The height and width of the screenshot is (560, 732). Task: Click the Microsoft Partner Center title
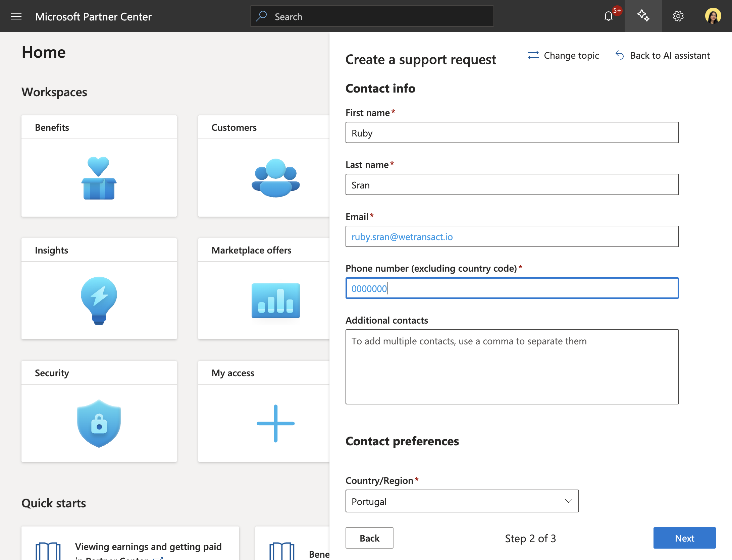coord(93,16)
